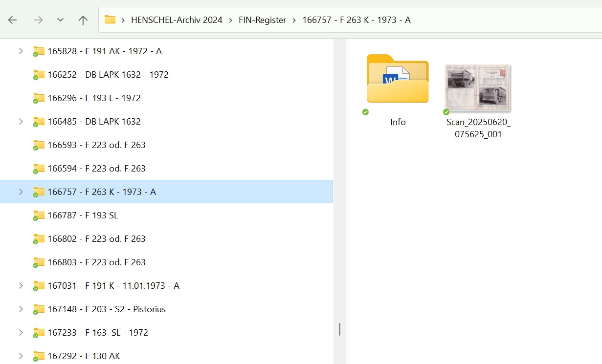Go to HENSCHEL-Archiv 2024 in breadcrumb

click(177, 20)
